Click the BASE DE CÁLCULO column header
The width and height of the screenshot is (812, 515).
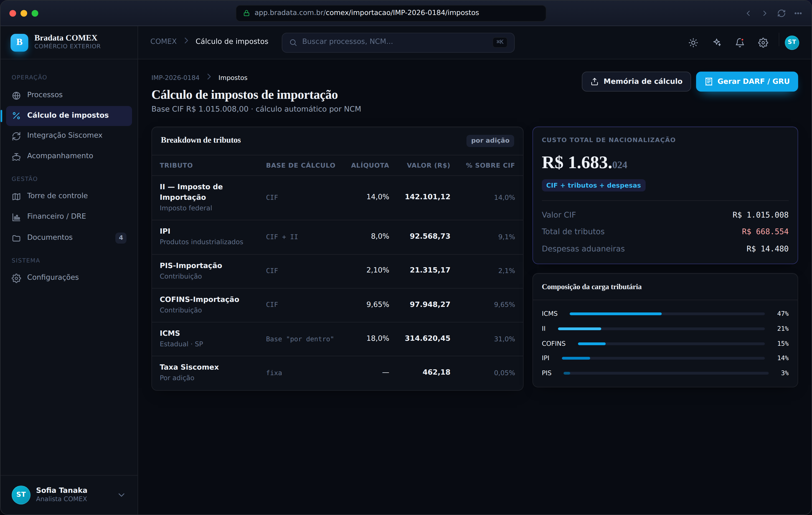pyautogui.click(x=300, y=165)
